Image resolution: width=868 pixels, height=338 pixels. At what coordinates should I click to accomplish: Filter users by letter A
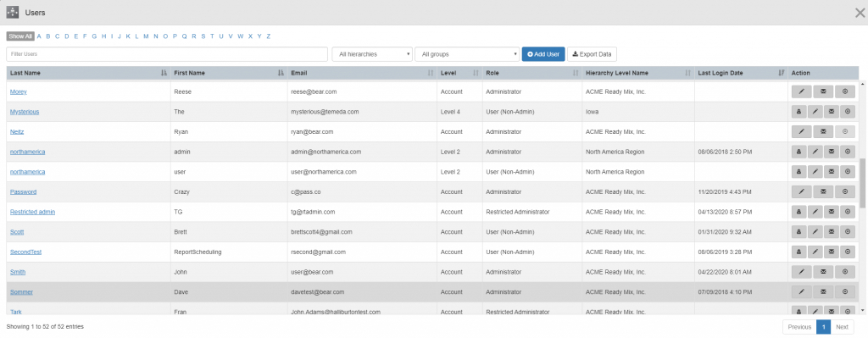39,36
